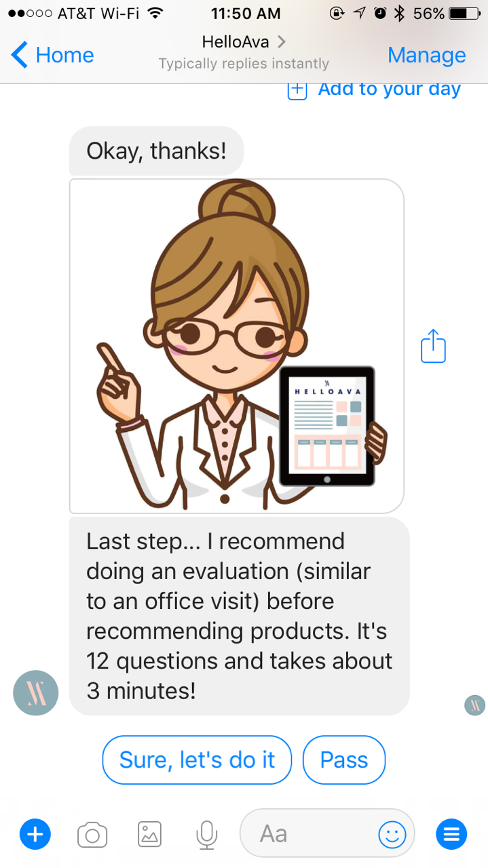The width and height of the screenshot is (488, 868).
Task: Open the camera icon
Action: (92, 834)
